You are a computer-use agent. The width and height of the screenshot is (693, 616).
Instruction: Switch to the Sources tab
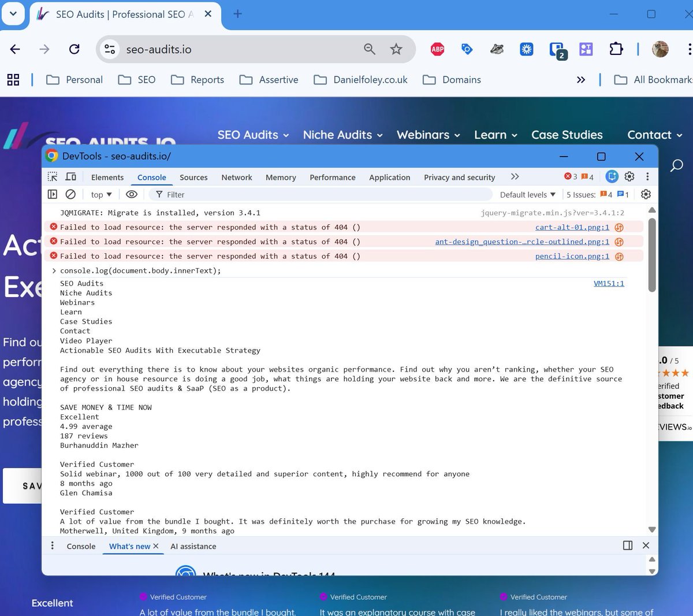pyautogui.click(x=193, y=177)
